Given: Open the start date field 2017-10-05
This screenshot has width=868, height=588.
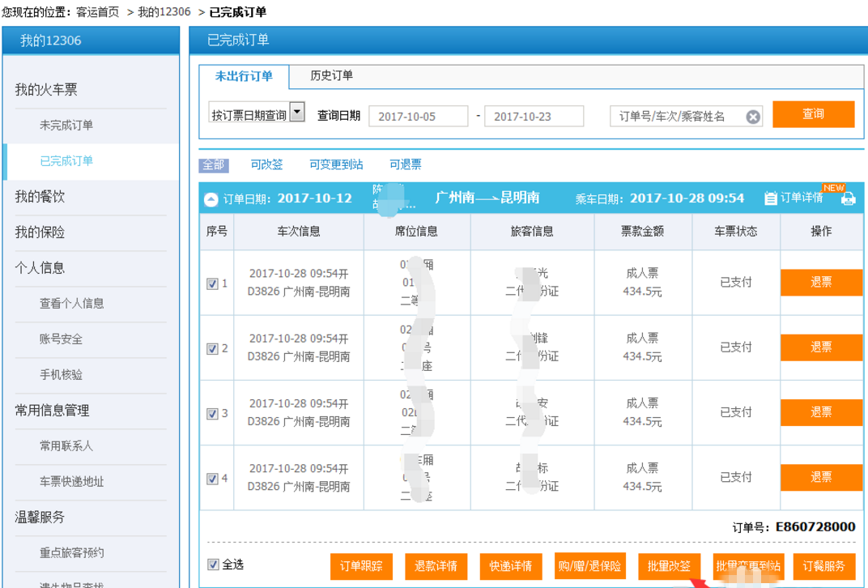Looking at the screenshot, I should pos(418,117).
